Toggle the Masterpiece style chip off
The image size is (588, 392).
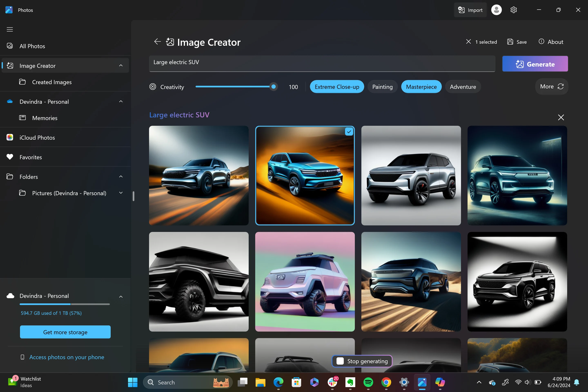(x=421, y=87)
